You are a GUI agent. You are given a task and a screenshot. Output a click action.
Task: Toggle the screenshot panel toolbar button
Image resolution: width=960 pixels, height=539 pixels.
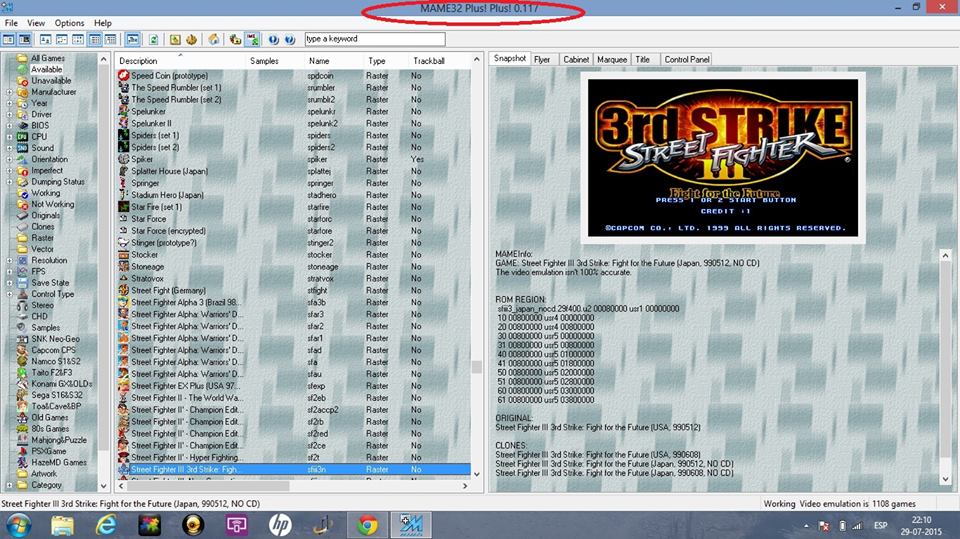click(x=25, y=39)
